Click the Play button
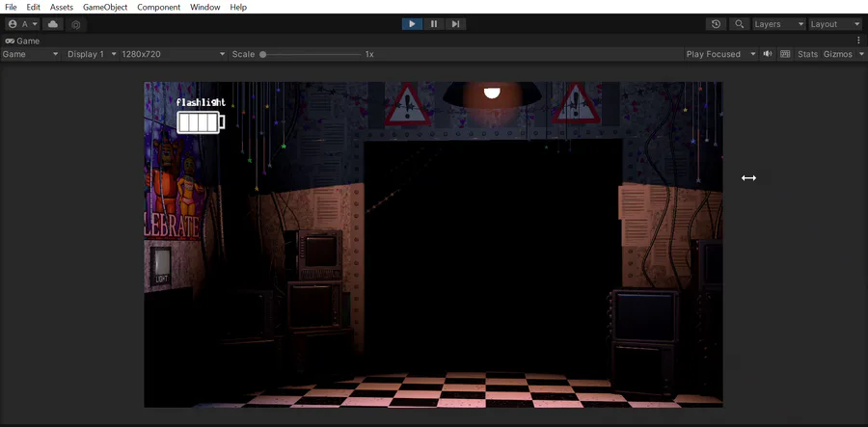 pyautogui.click(x=413, y=24)
